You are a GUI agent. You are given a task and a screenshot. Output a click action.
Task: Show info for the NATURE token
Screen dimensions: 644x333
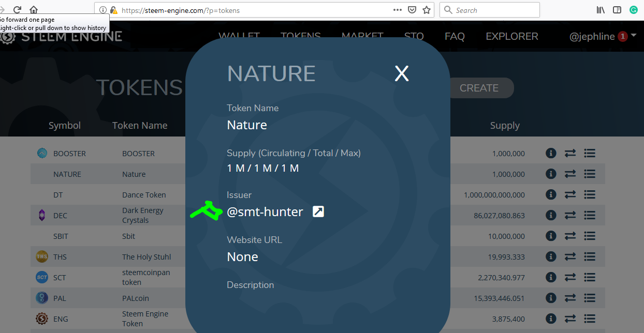[551, 174]
